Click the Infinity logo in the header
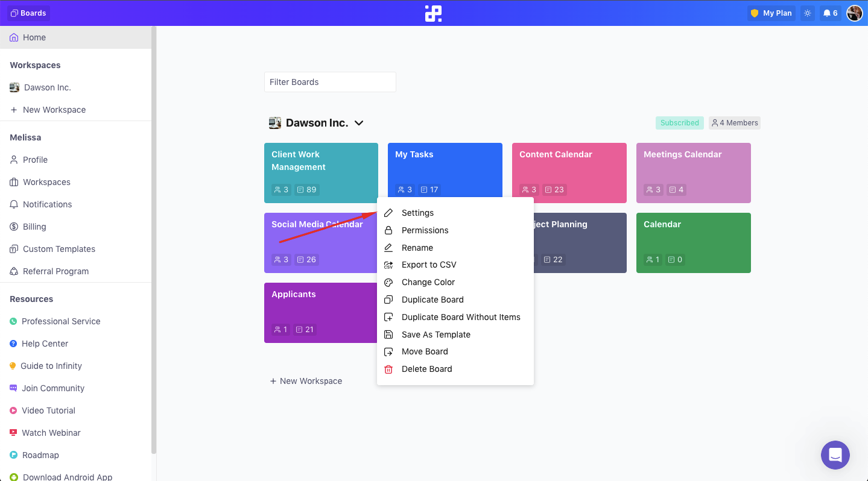Screen dimensions: 868x481 click(433, 13)
